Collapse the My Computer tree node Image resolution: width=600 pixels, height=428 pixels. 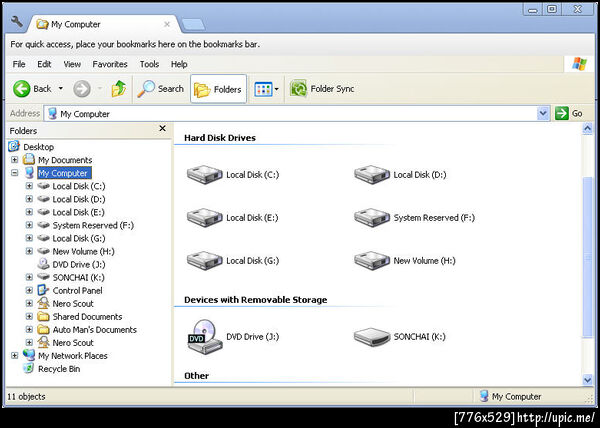click(15, 173)
